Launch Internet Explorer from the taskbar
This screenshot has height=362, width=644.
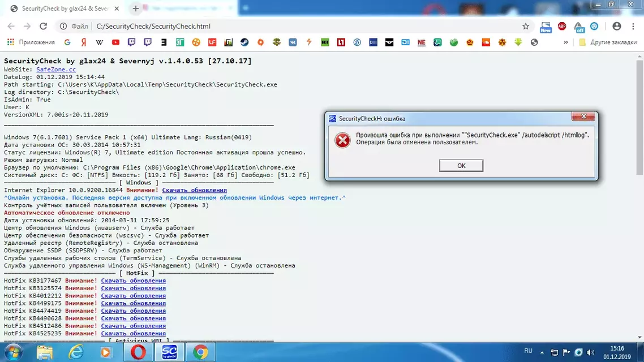click(76, 352)
